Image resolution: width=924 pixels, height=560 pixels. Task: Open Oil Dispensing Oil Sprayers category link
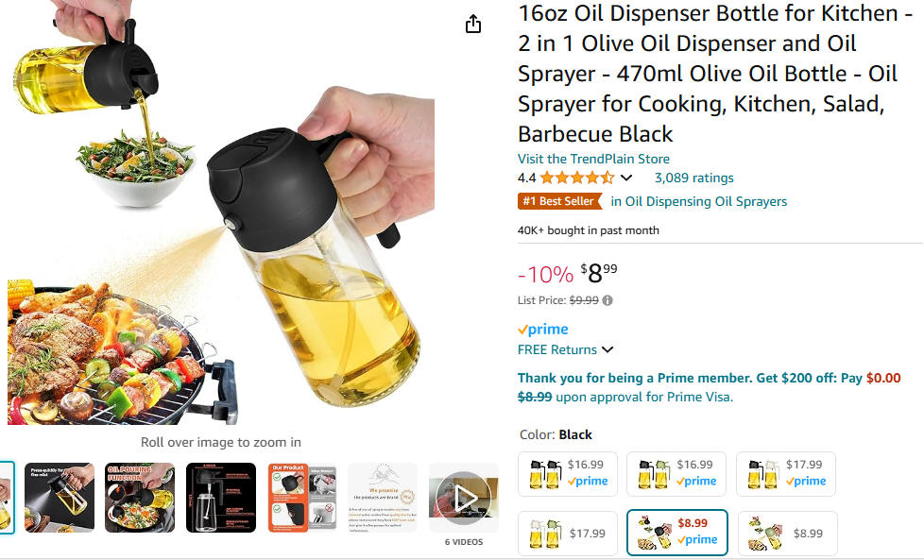point(699,201)
